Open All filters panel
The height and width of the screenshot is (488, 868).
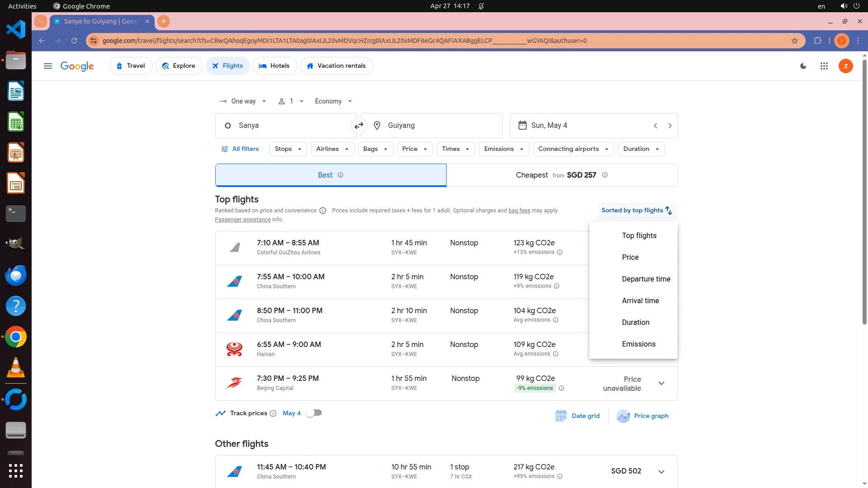[240, 149]
